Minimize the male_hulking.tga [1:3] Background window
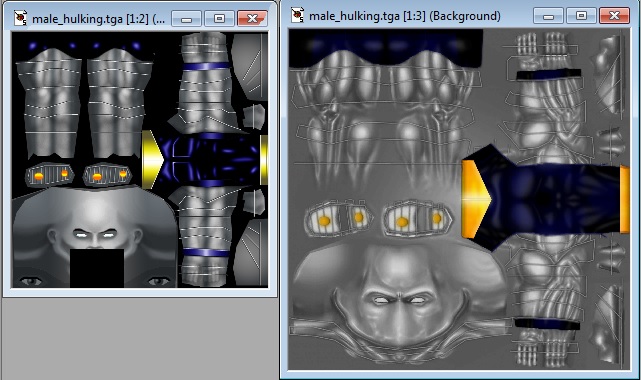The height and width of the screenshot is (380, 641). 548,16
